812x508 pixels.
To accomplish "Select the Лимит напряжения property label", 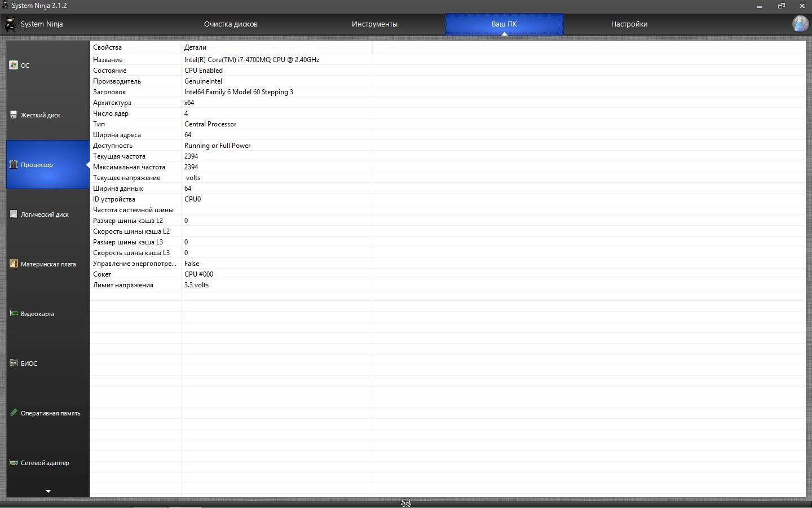I will [x=123, y=285].
